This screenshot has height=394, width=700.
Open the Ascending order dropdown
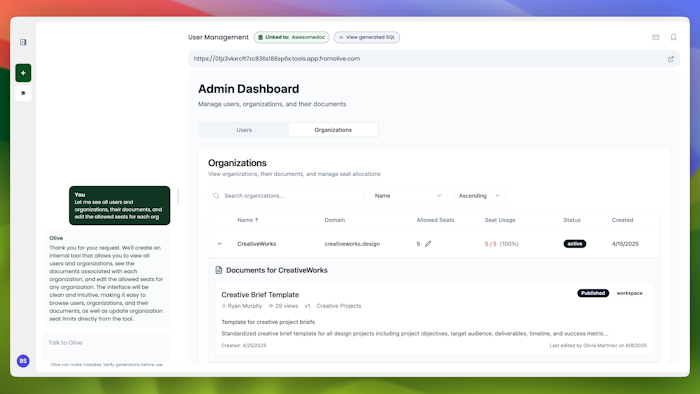click(x=479, y=195)
